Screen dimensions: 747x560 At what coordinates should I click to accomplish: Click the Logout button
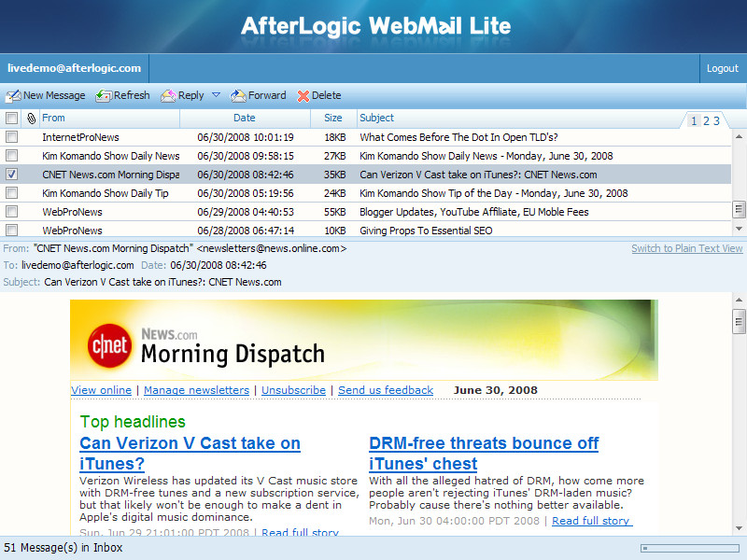(x=722, y=68)
